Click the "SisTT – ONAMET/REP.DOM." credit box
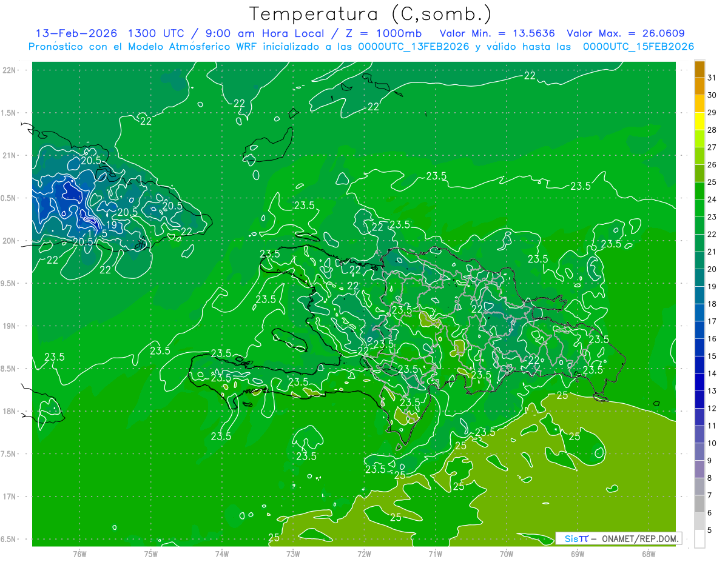Viewport: 728px width, 562px height. (619, 538)
